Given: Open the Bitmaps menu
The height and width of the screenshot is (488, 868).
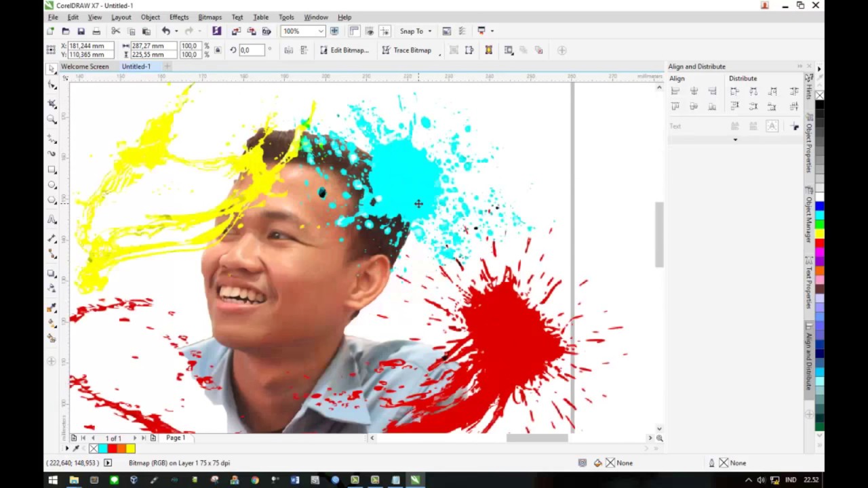Looking at the screenshot, I should pyautogui.click(x=210, y=17).
